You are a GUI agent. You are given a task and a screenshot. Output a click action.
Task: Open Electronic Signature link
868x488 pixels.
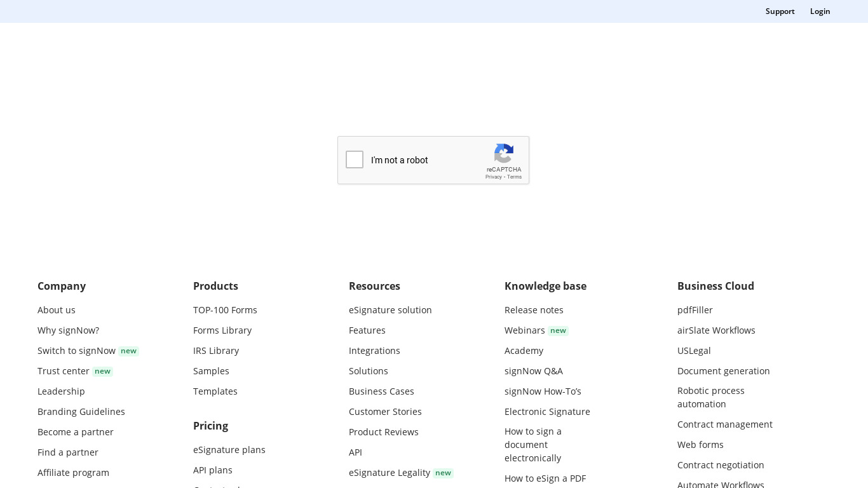547,412
